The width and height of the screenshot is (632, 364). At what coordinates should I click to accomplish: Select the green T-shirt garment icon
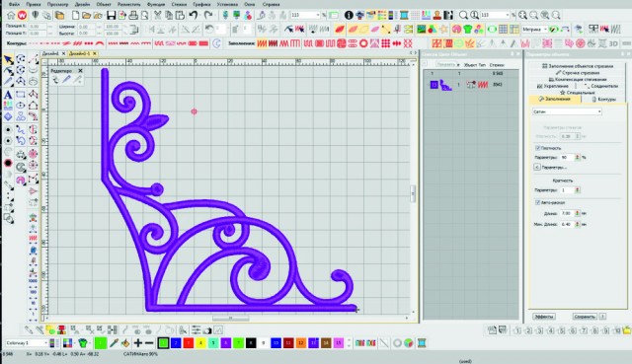467,29
